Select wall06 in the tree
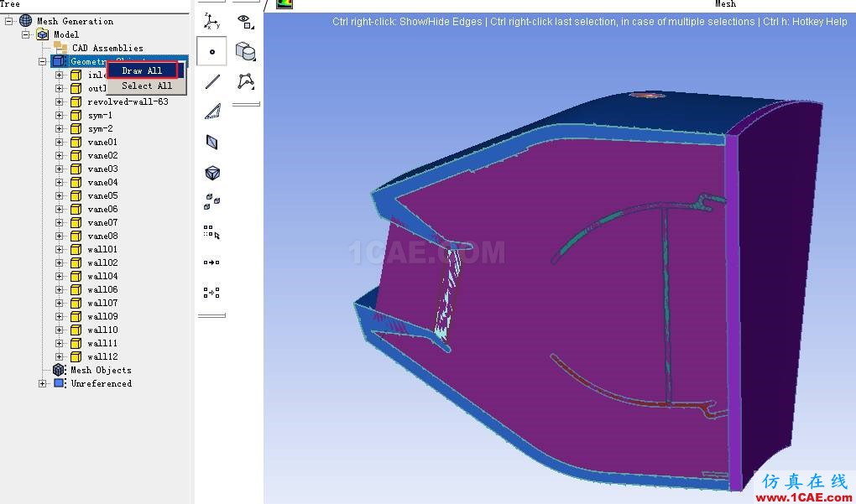This screenshot has height=504, width=856. (x=102, y=289)
